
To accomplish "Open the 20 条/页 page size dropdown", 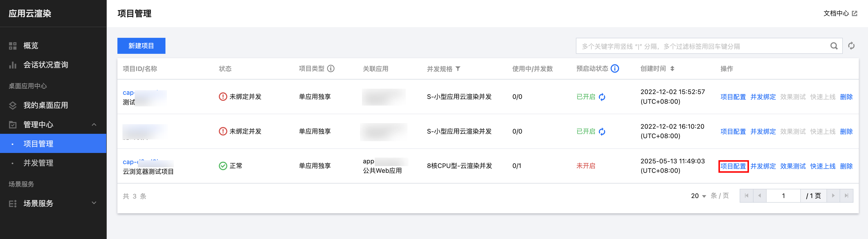I will 698,196.
